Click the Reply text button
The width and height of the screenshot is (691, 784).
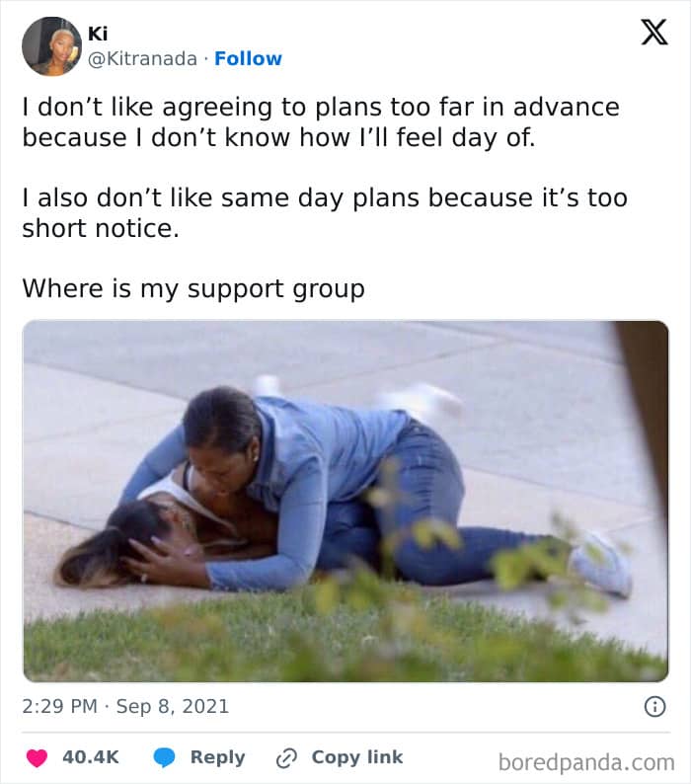point(217,757)
